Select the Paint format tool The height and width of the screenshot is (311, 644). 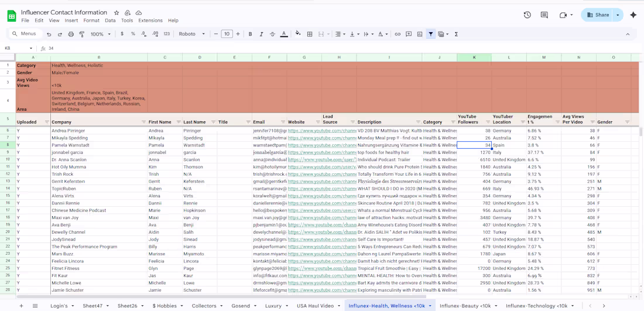coord(82,34)
